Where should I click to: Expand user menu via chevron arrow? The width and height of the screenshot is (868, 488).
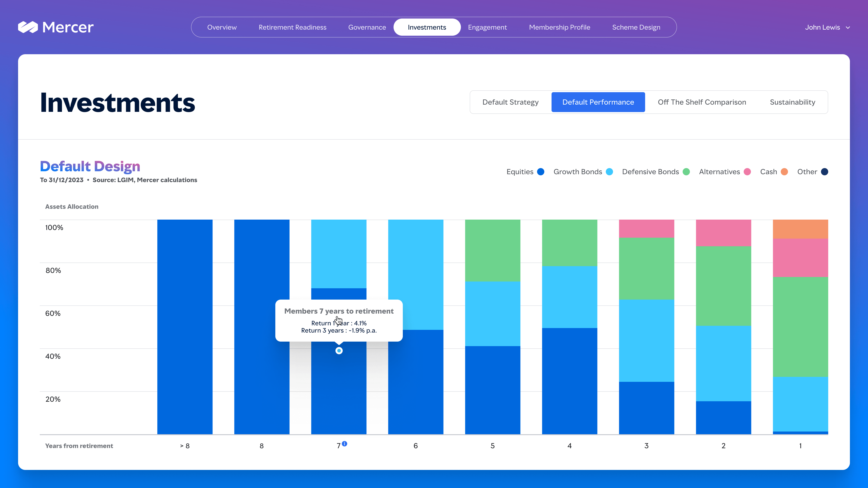point(847,28)
